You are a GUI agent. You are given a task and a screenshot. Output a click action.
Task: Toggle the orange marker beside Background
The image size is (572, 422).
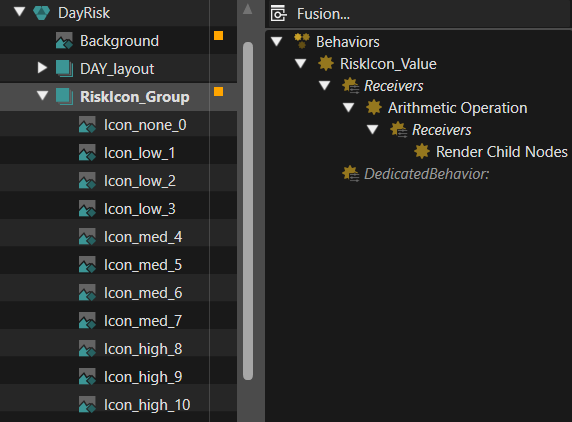click(x=219, y=36)
